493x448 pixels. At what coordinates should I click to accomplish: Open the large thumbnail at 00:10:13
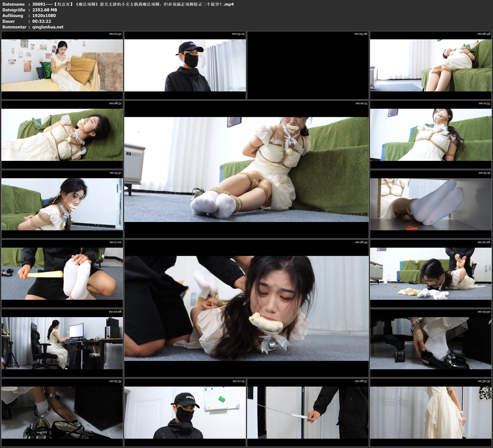[x=246, y=169]
